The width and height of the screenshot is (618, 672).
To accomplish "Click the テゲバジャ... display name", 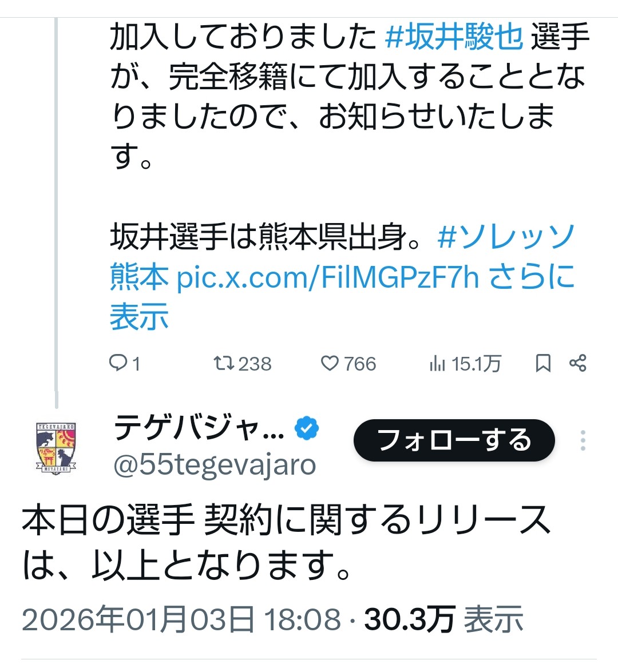I will click(x=199, y=429).
